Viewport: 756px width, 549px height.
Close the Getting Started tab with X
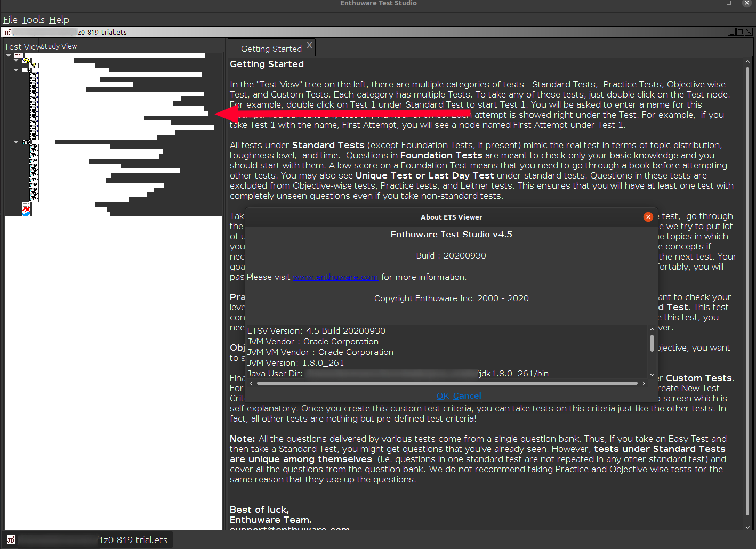[309, 45]
